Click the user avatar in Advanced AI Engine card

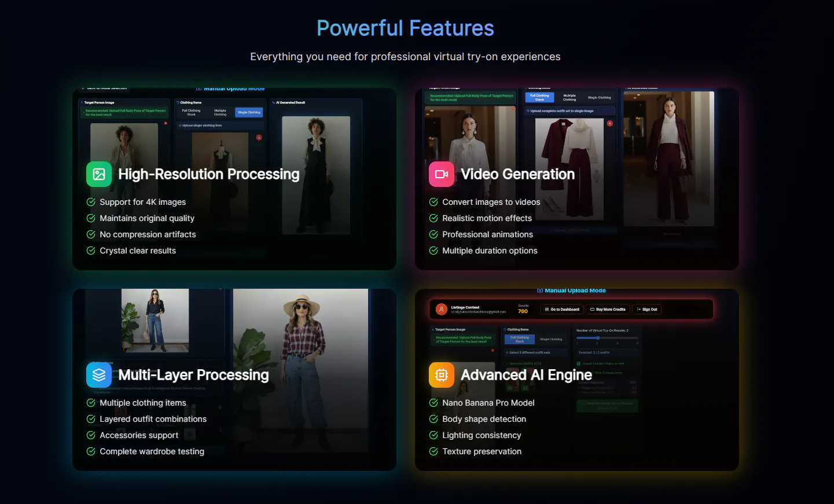tap(442, 310)
